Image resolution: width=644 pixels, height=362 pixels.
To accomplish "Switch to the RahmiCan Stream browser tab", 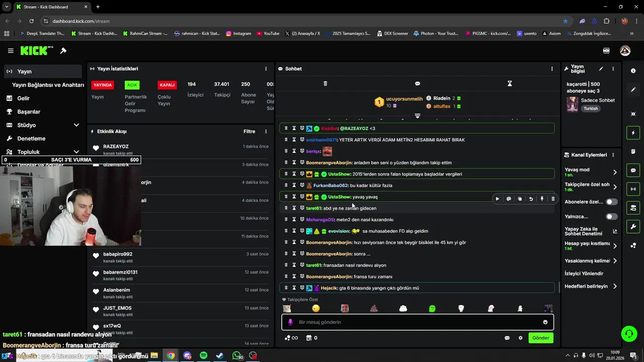I will coord(144,33).
